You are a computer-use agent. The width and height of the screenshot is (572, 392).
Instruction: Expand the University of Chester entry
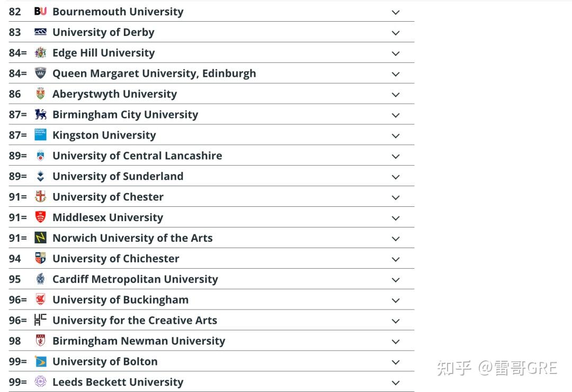(x=396, y=197)
